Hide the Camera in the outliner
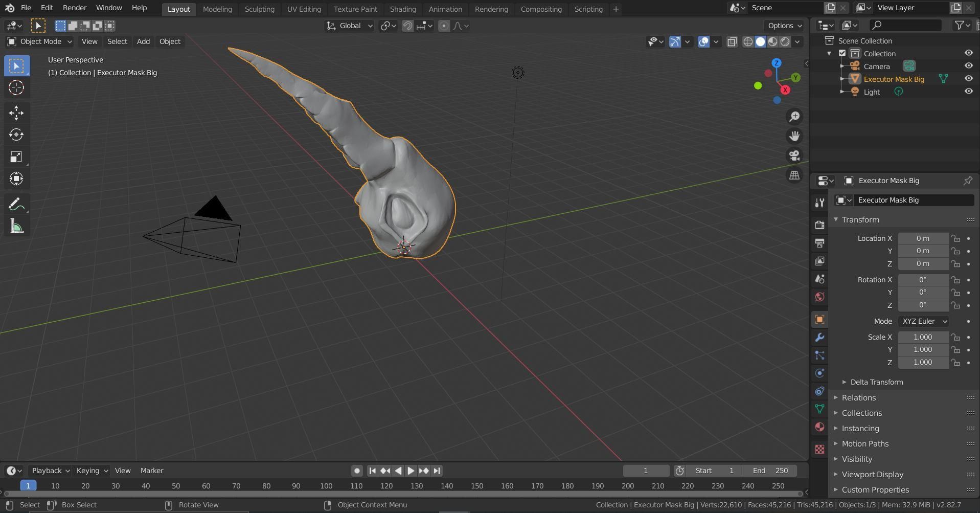Screen dimensions: 980x513 click(x=968, y=66)
